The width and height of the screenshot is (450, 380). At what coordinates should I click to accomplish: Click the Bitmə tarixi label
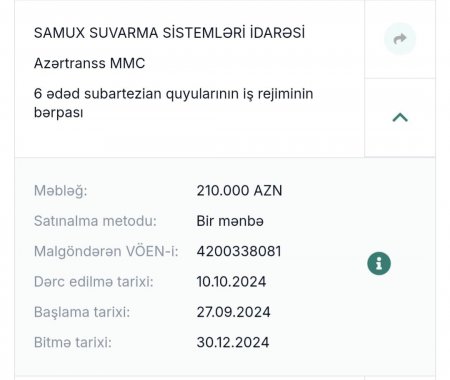(73, 342)
